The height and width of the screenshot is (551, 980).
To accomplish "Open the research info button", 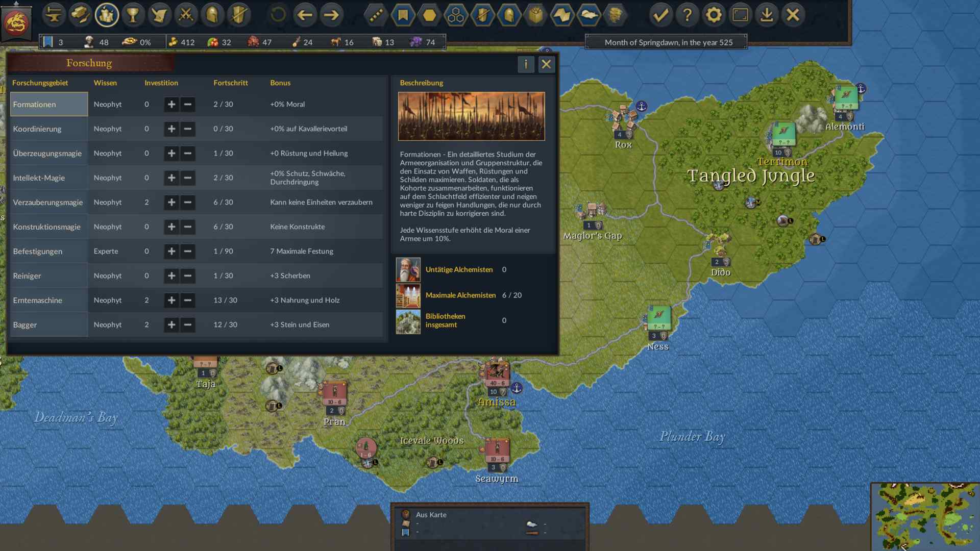I will tap(526, 64).
